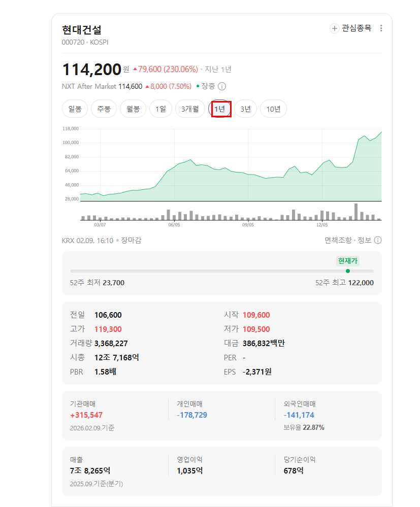Image resolution: width=420 pixels, height=507 pixels.
Task: Click the 79,600 (230.06%) change text
Action: (168, 69)
